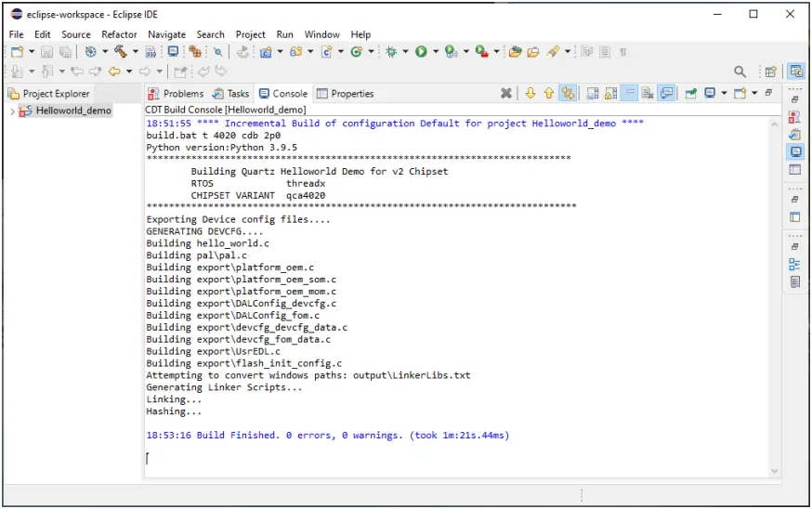Open the Project menu

point(250,34)
